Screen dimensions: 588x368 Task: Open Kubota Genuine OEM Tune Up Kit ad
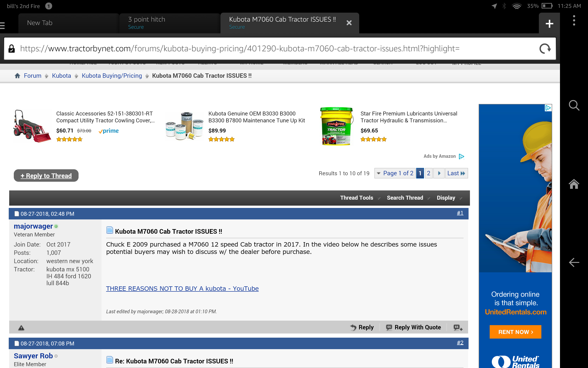click(x=257, y=117)
